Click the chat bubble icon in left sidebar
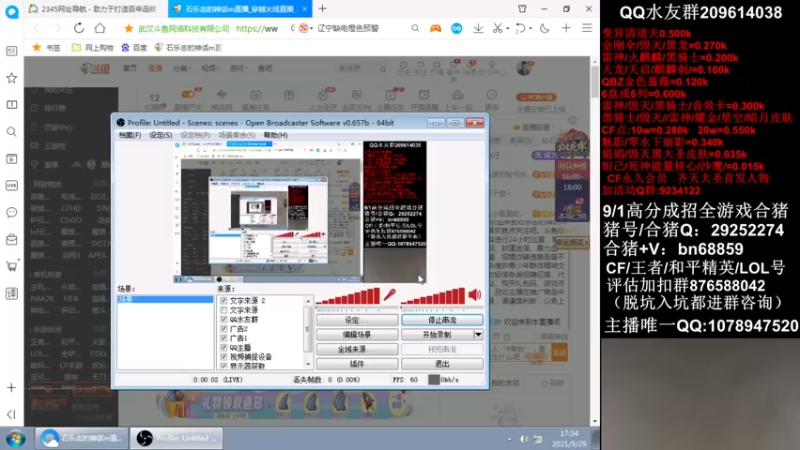This screenshot has height=450, width=800. pos(11,212)
